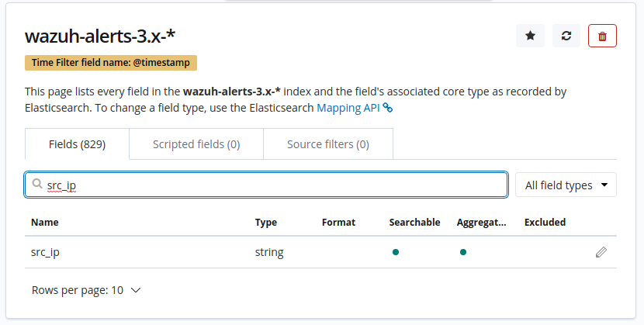Open the Source filters (0) tab

click(x=328, y=144)
